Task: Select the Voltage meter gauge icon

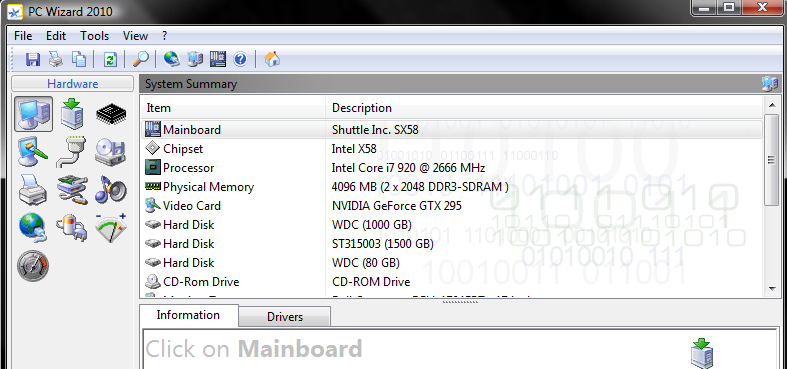Action: pyautogui.click(x=110, y=228)
